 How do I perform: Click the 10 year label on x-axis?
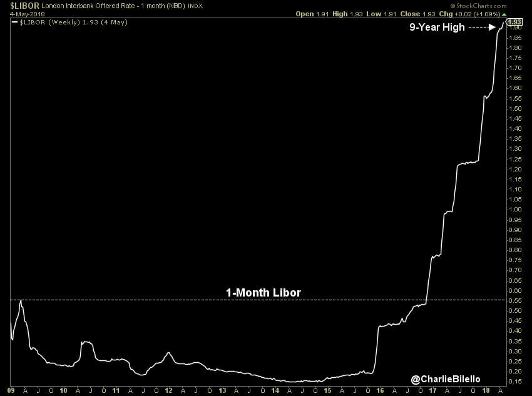pyautogui.click(x=63, y=390)
